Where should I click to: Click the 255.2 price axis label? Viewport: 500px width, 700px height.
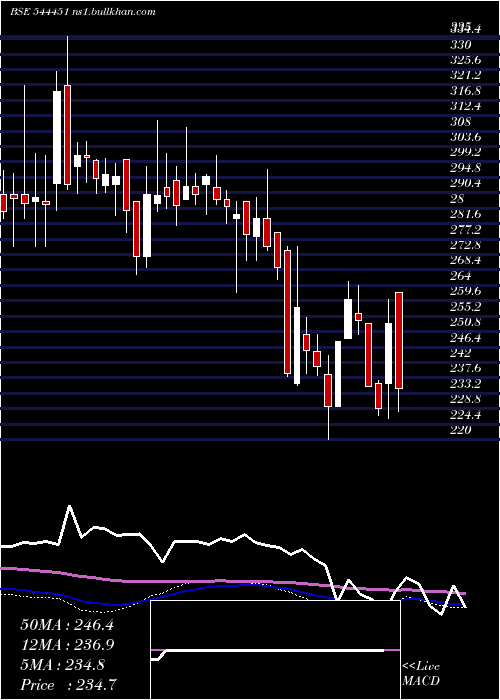(x=465, y=306)
